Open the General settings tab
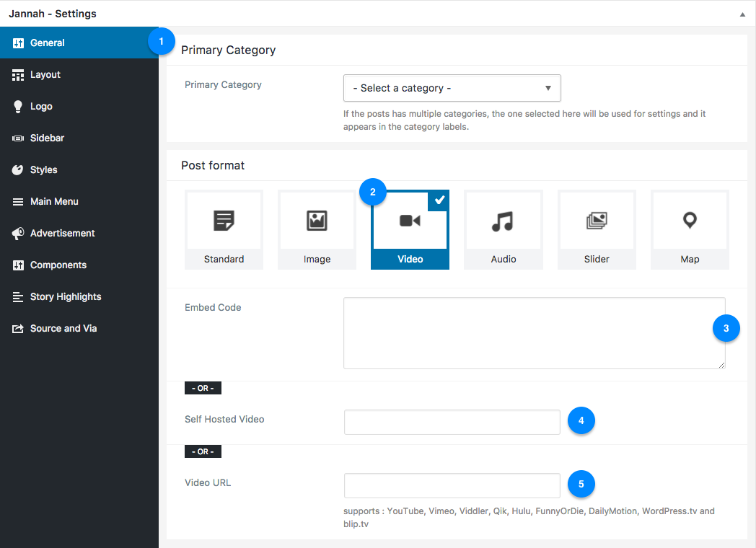 79,43
